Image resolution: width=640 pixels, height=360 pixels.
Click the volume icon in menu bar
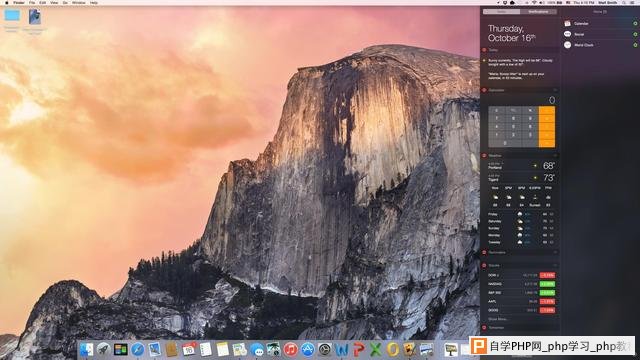pos(542,2)
